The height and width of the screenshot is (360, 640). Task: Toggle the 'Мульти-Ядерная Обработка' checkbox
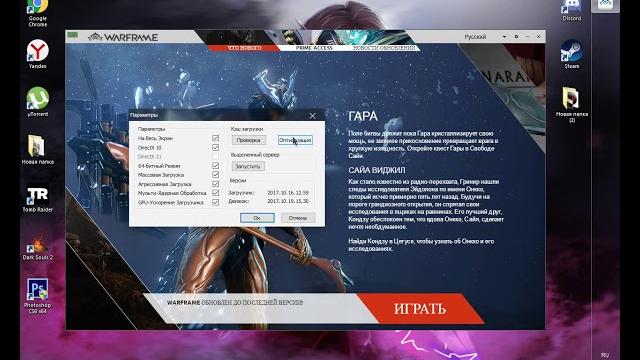point(216,193)
